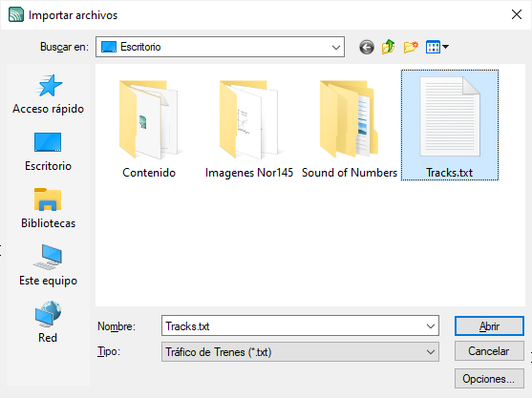Open the view menu icon
The width and height of the screenshot is (532, 398).
(437, 47)
